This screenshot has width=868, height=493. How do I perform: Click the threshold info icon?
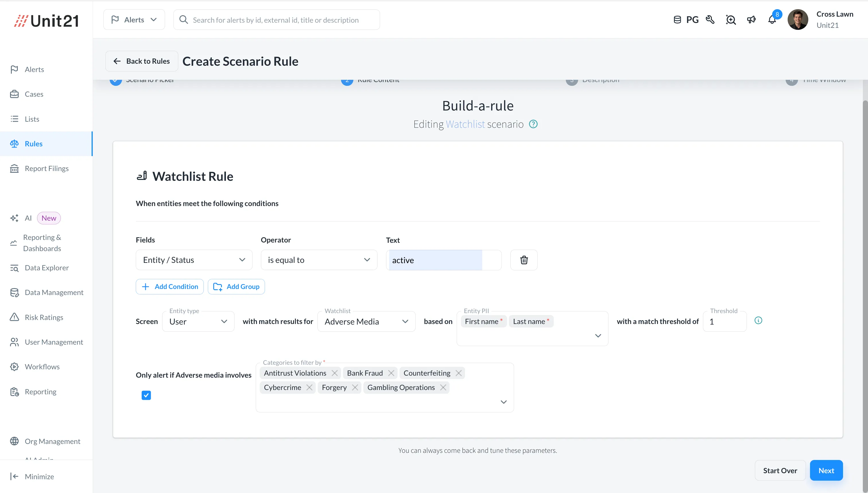tap(758, 320)
